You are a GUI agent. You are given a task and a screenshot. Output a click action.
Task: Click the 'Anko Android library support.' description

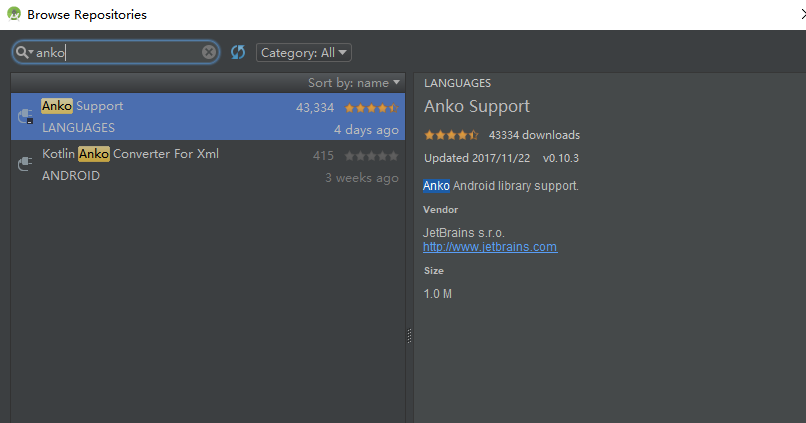click(501, 186)
